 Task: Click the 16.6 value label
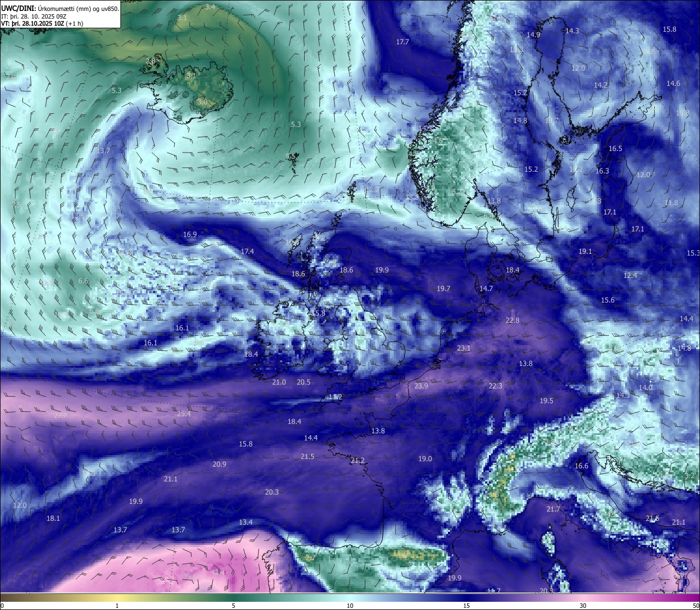[581, 466]
